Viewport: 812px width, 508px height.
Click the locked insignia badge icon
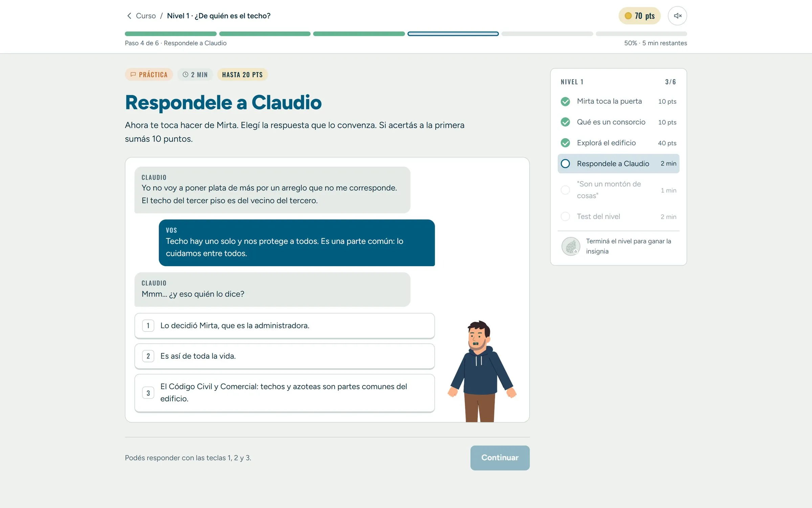point(571,246)
